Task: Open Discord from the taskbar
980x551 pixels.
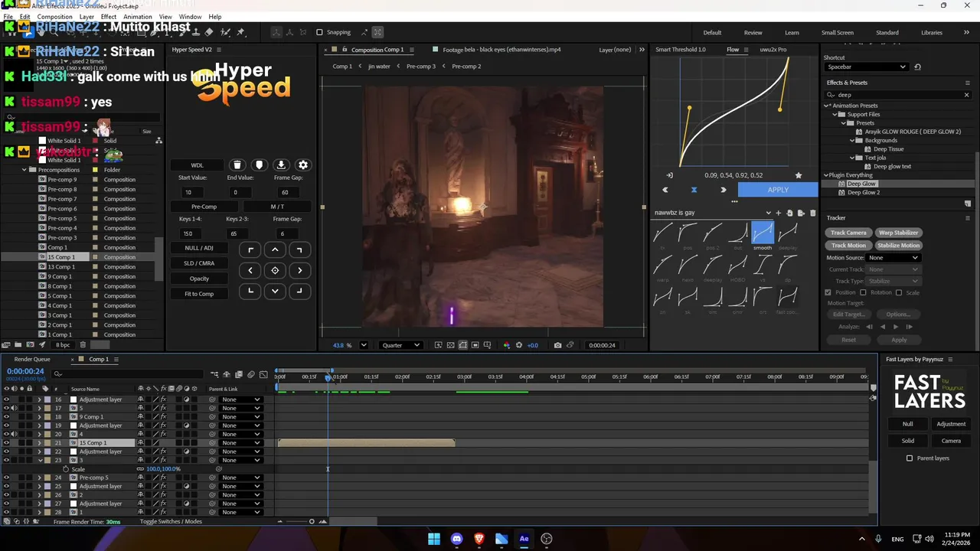Action: 457,539
